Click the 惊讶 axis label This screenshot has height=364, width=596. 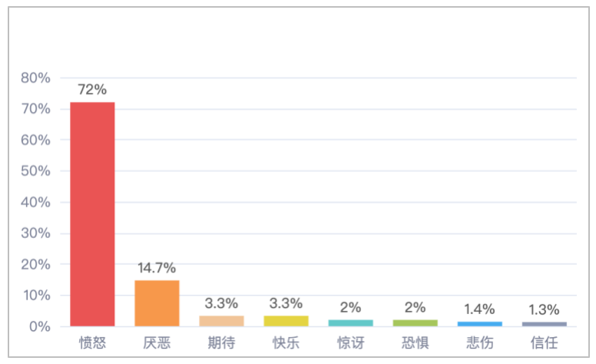point(350,342)
